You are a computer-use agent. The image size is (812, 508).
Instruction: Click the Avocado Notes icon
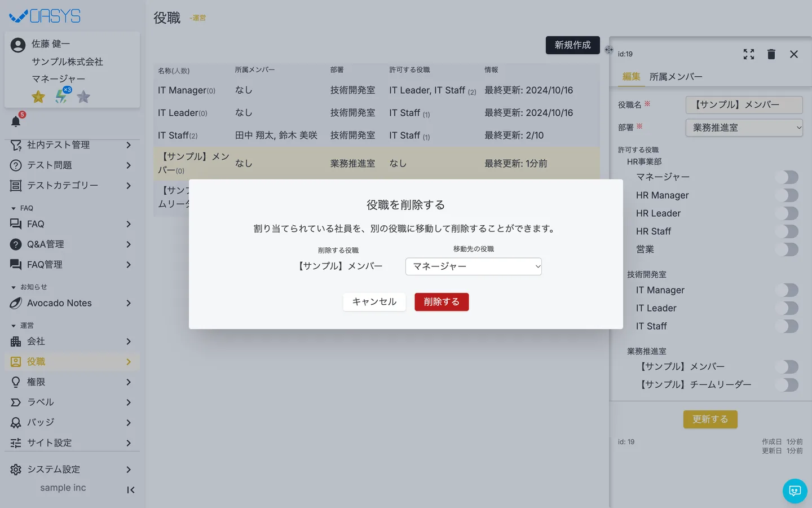point(16,303)
